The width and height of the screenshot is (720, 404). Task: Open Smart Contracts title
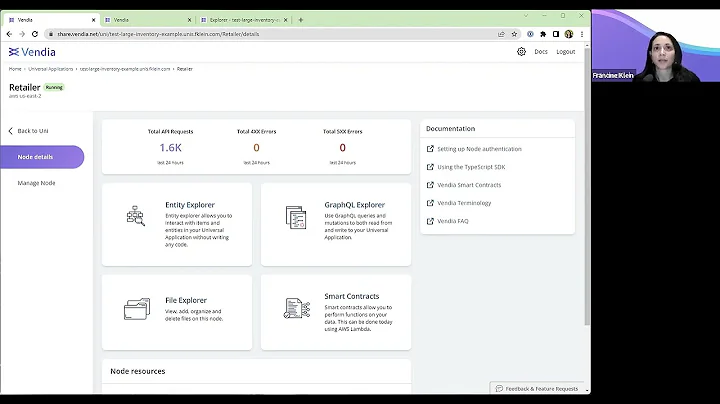pos(352,296)
